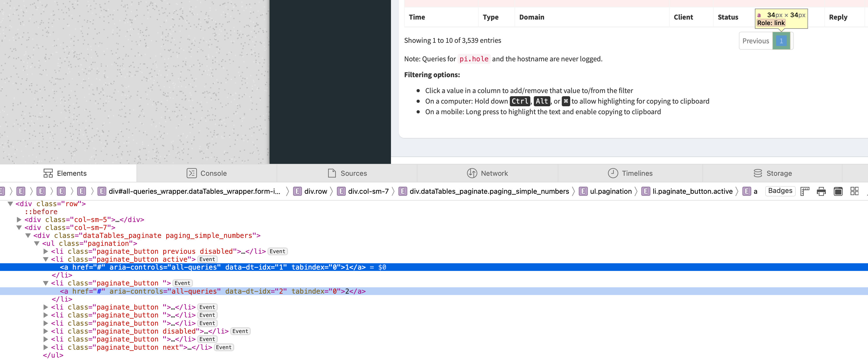Image resolution: width=868 pixels, height=360 pixels.
Task: Toggle the force appearance window icon
Action: [x=838, y=191]
